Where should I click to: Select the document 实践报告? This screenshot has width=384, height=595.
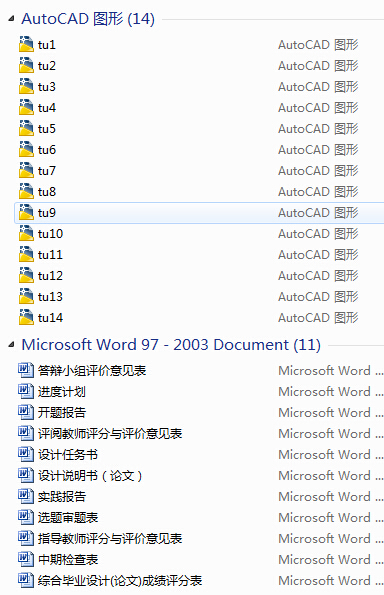[61, 497]
